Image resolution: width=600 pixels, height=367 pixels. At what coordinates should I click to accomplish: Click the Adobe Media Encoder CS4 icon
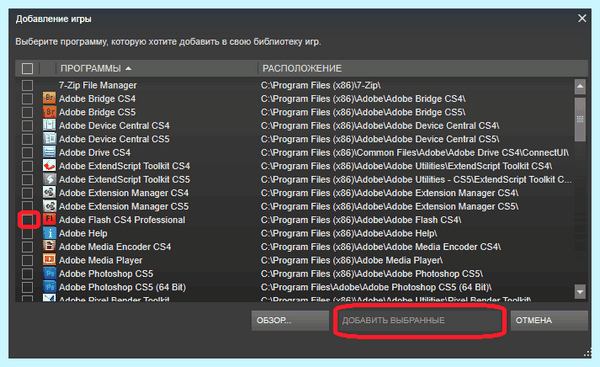[49, 246]
